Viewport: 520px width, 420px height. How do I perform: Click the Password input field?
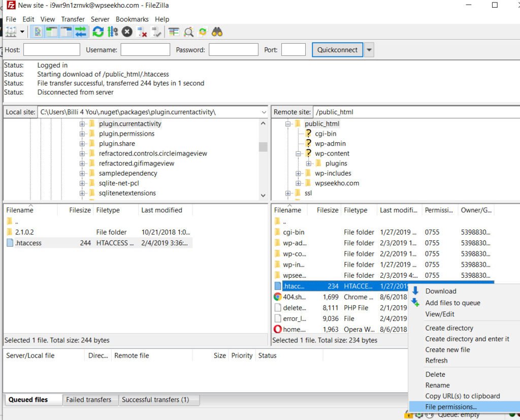point(234,50)
